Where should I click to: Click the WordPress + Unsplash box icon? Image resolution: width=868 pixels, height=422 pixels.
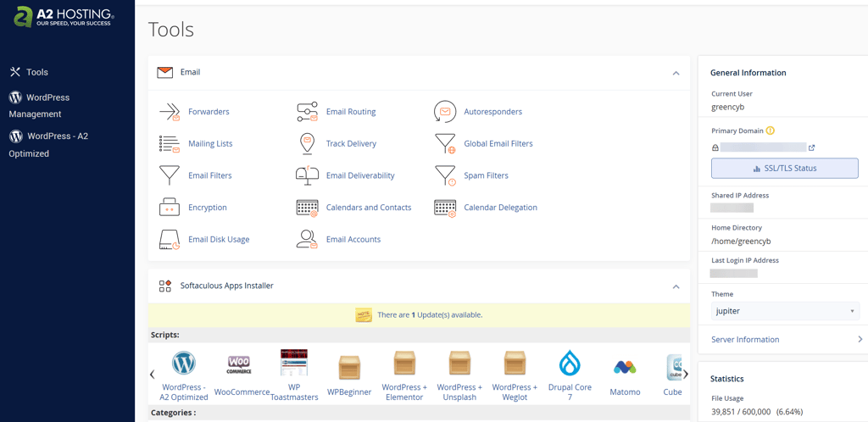click(459, 364)
